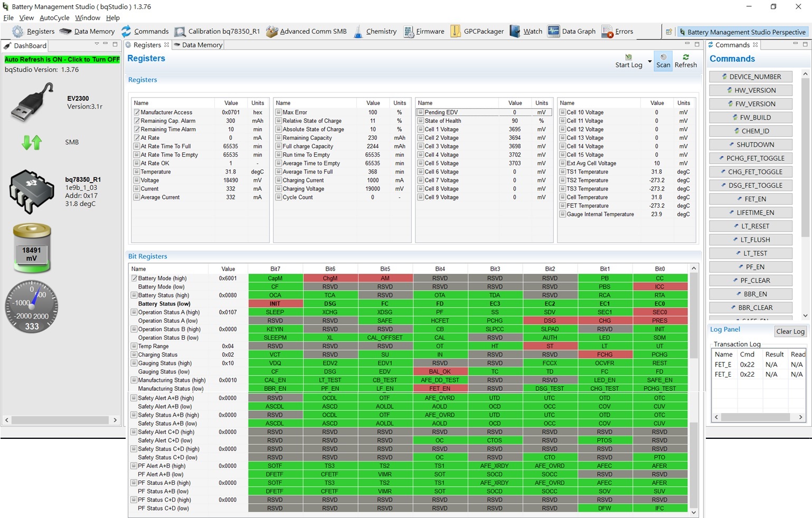
Task: Open the Data Graph tool
Action: click(x=571, y=32)
